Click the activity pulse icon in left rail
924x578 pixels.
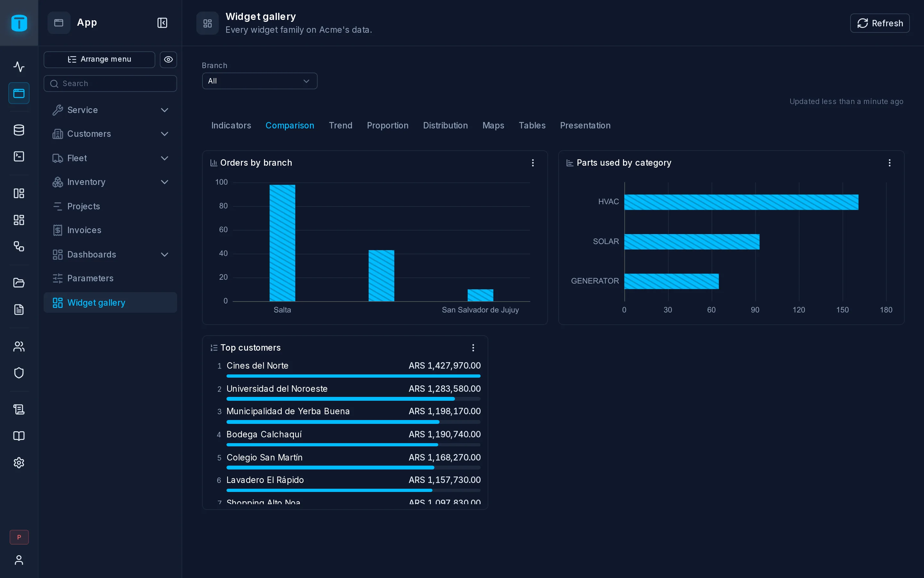pyautogui.click(x=19, y=67)
